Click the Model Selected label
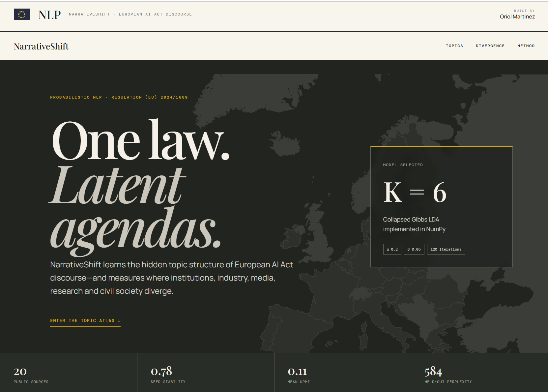Viewport: 548px width, 392px height. (x=403, y=165)
